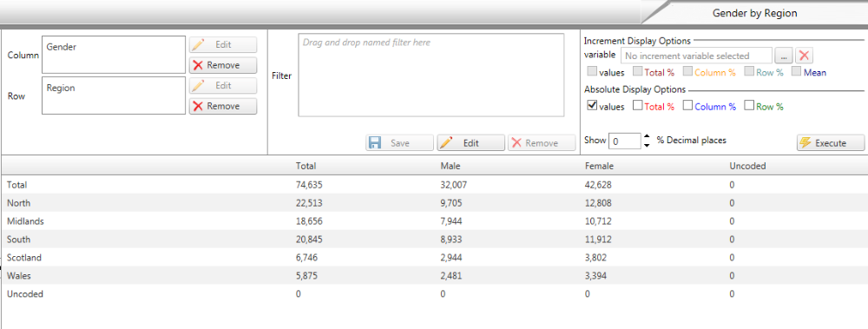This screenshot has height=329, width=868.
Task: Toggle Increment values checkbox
Action: click(592, 71)
